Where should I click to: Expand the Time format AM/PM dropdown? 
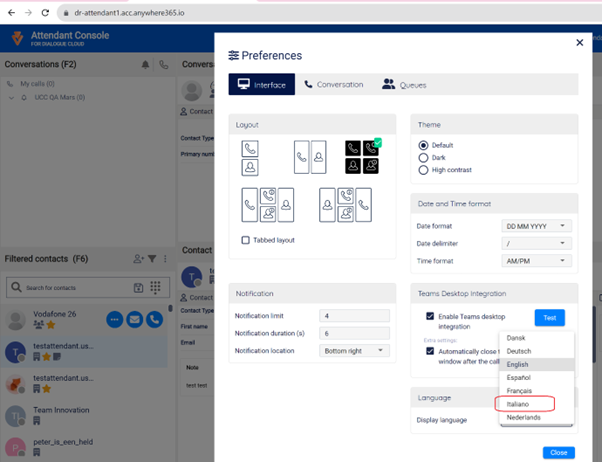pos(536,260)
